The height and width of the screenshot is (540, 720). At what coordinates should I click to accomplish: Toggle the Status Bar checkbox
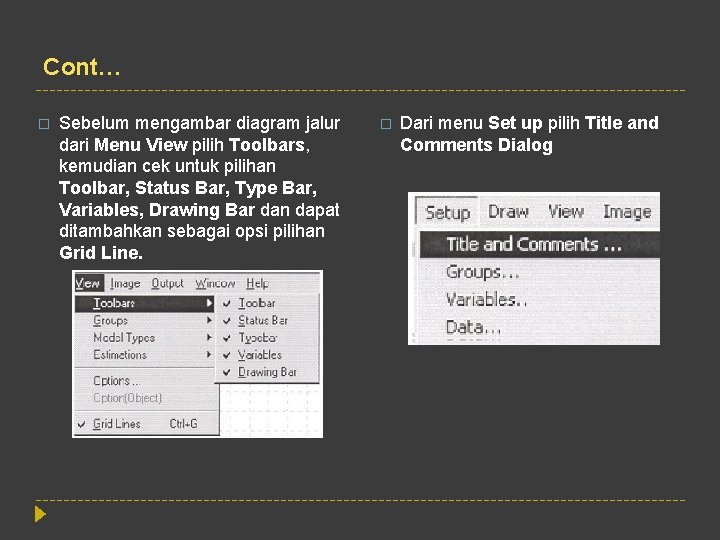pos(226,321)
